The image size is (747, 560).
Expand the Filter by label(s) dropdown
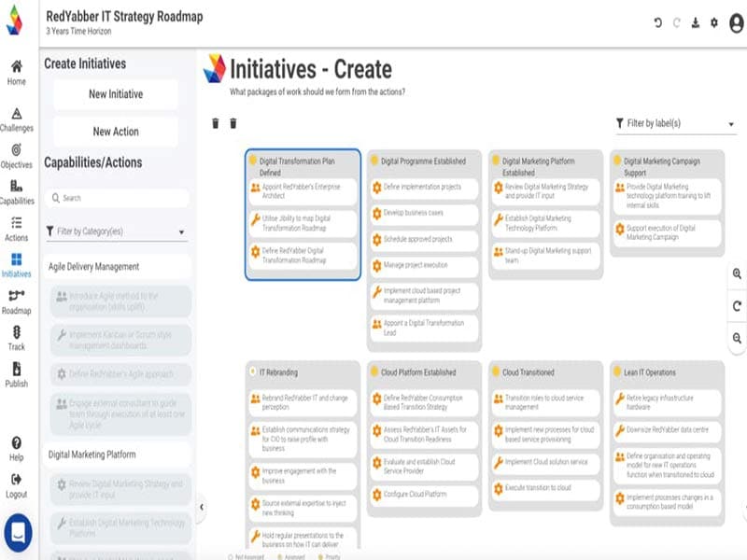point(676,123)
